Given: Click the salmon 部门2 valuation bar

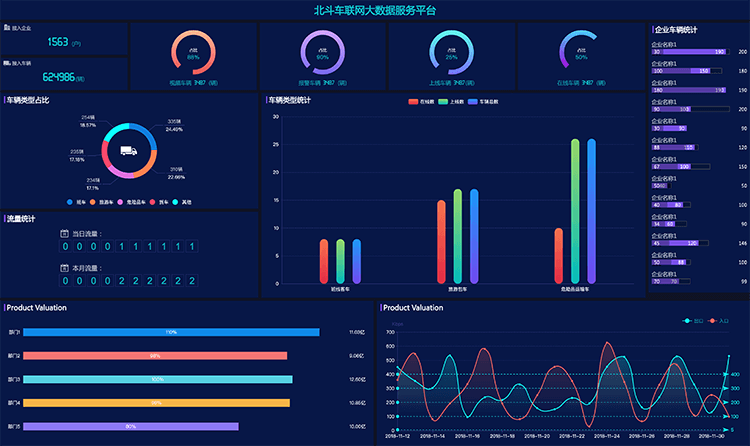Looking at the screenshot, I should (x=155, y=356).
